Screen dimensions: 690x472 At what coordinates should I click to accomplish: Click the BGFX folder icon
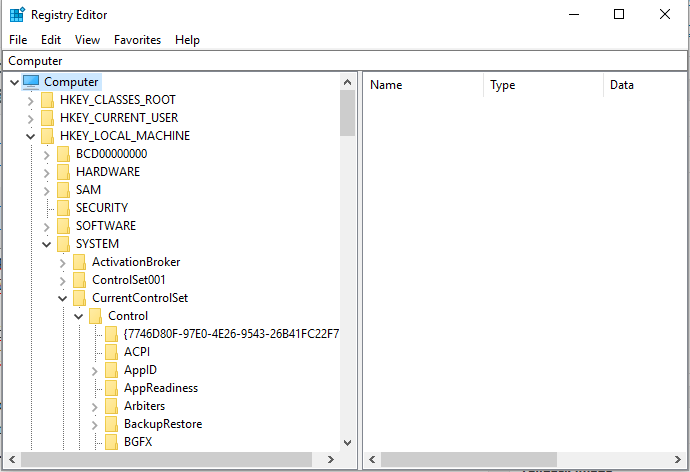[x=112, y=442]
